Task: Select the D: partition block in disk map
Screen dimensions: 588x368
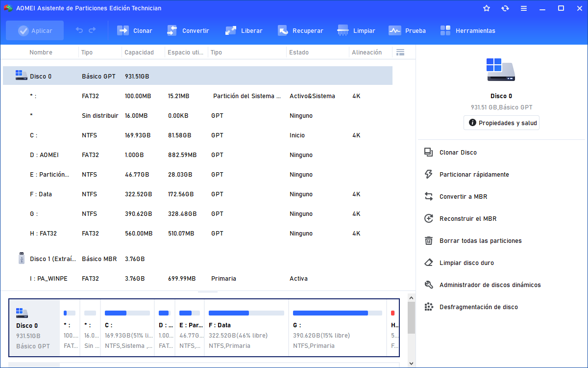Action: tap(165, 328)
